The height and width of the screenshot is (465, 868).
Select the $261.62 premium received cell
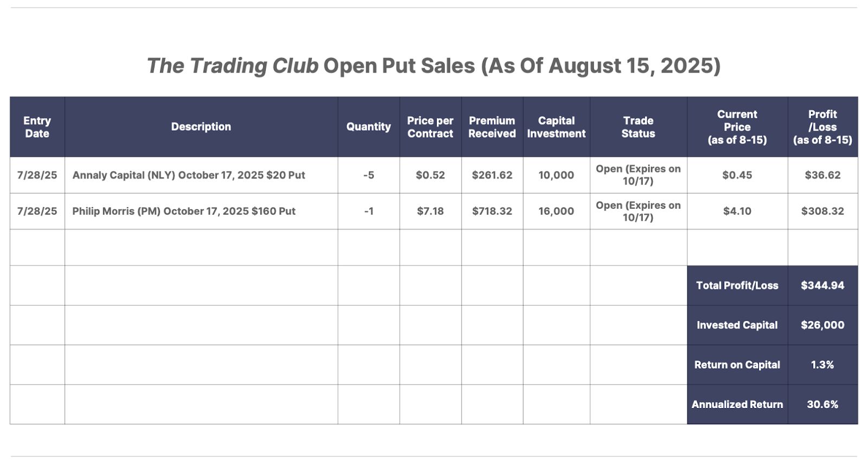coord(492,175)
